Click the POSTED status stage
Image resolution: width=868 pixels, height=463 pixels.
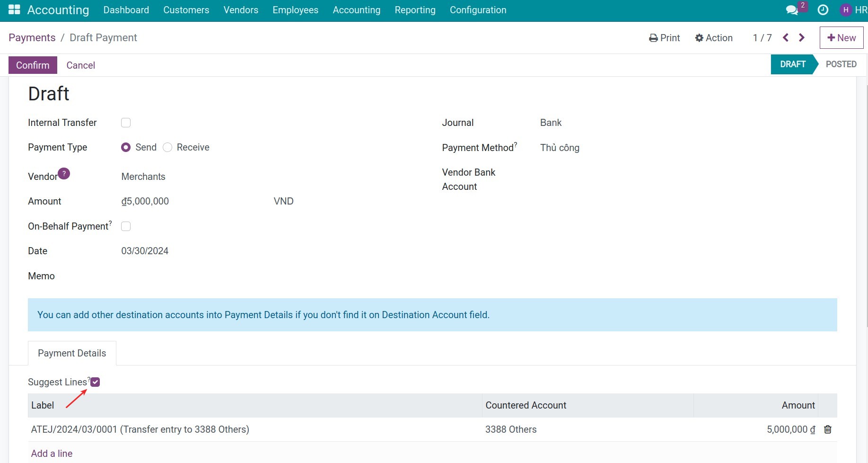tap(841, 64)
